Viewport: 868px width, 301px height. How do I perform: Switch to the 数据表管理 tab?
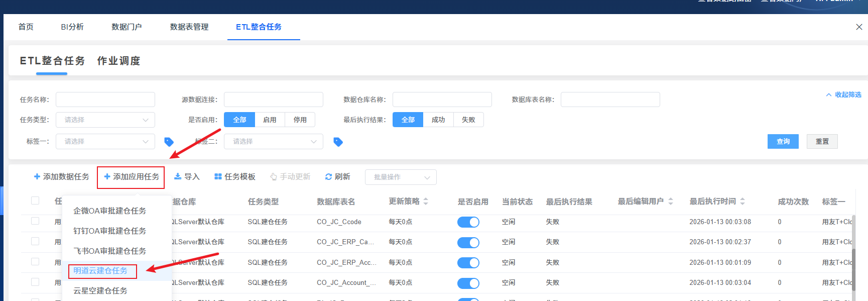[189, 27]
